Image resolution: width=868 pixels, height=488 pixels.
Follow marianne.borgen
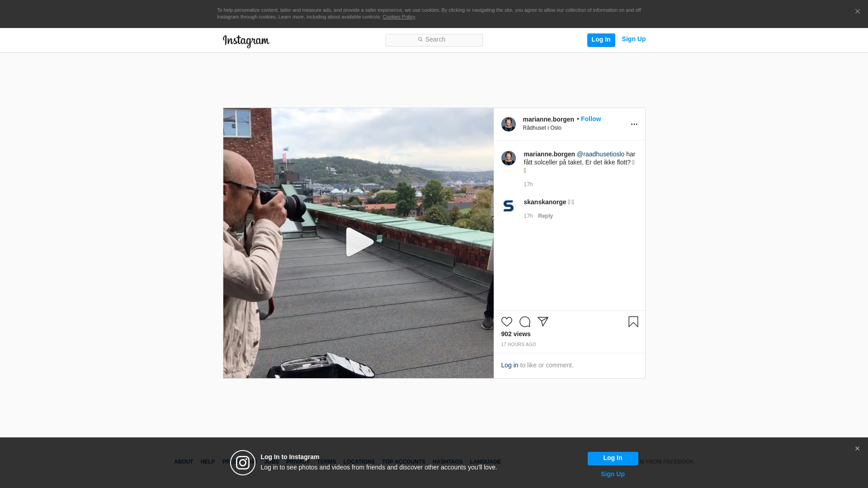[x=590, y=119]
